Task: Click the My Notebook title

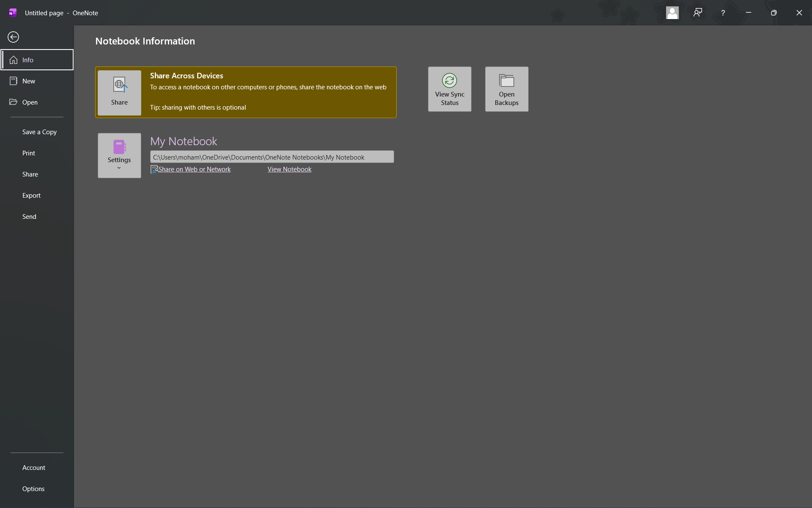Action: 184,141
